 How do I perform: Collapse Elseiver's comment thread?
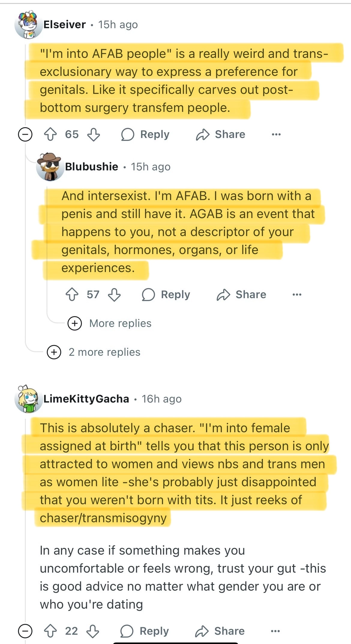[25, 134]
